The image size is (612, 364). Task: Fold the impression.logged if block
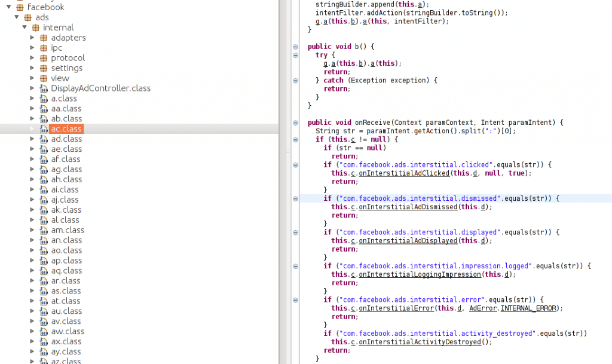click(295, 267)
